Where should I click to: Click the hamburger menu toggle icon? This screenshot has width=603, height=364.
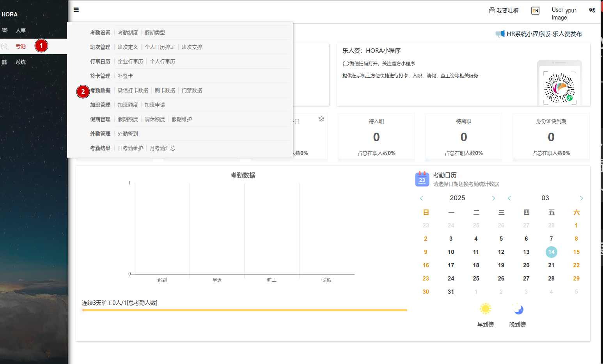tap(76, 10)
